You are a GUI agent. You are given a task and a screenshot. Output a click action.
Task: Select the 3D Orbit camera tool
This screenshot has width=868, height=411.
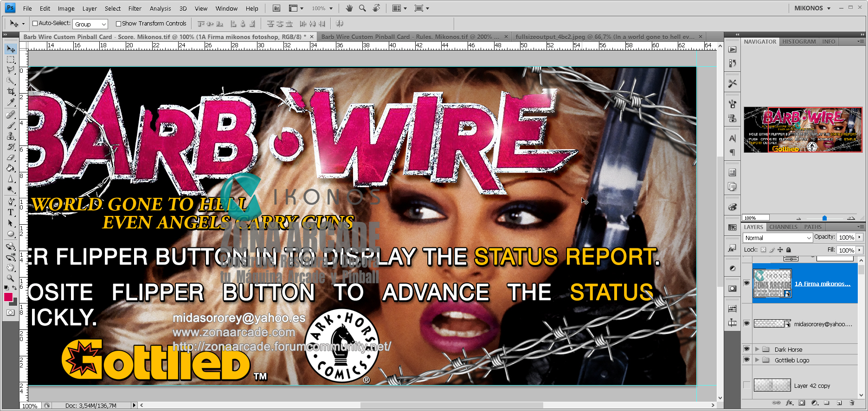tap(10, 257)
